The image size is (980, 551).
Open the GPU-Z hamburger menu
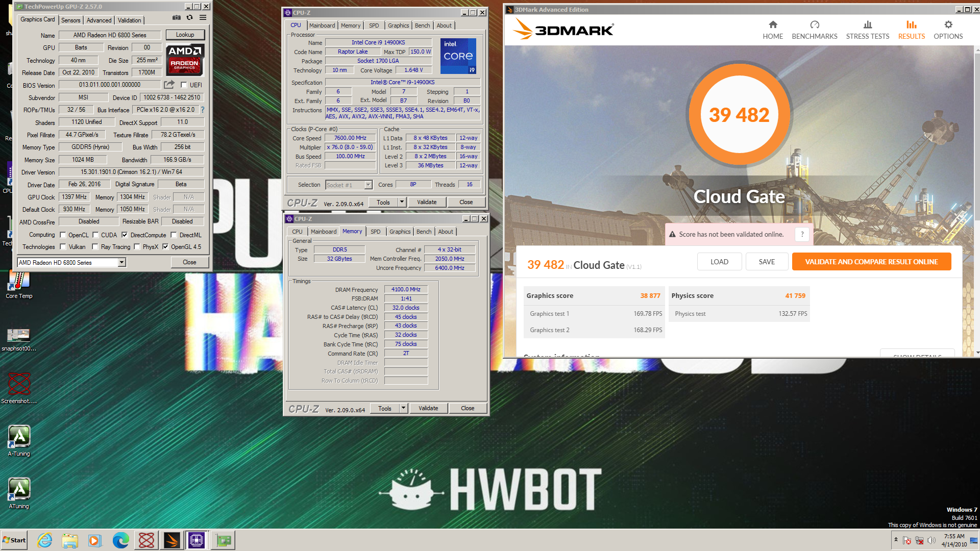(203, 17)
